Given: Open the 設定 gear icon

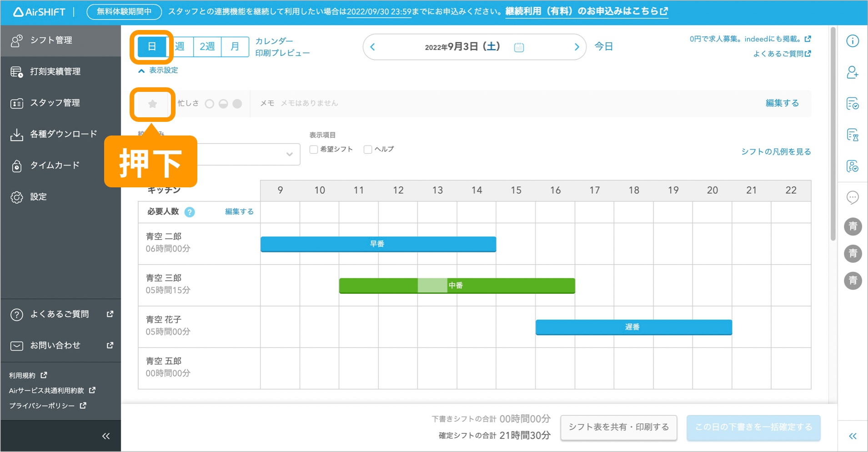Looking at the screenshot, I should pyautogui.click(x=39, y=196).
